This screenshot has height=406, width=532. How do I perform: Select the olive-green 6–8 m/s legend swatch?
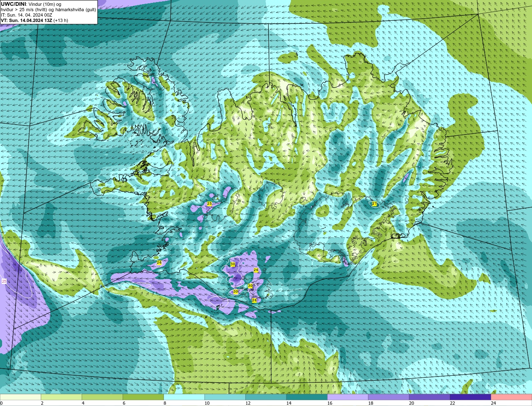[x=143, y=397]
